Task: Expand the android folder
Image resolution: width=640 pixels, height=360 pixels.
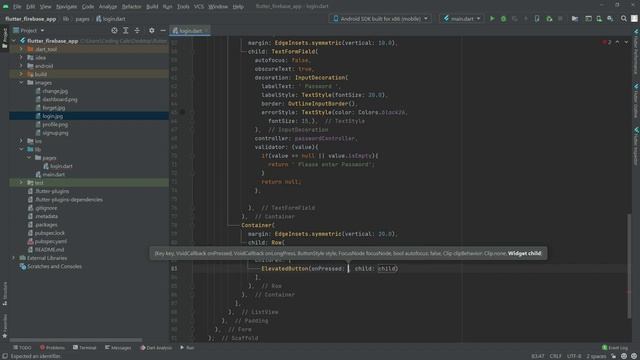Action: [21, 66]
